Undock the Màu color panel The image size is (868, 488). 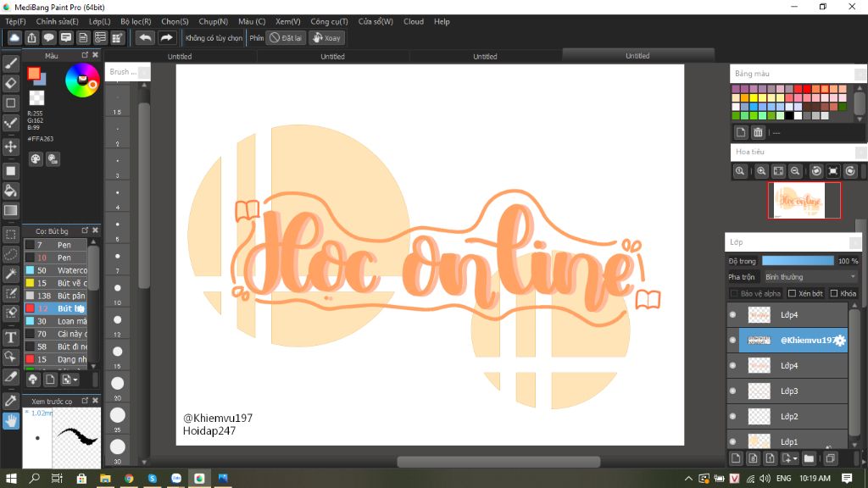(x=85, y=55)
